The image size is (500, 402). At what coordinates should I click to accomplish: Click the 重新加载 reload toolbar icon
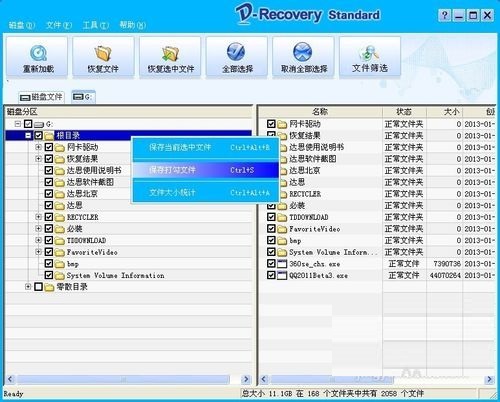(38, 53)
